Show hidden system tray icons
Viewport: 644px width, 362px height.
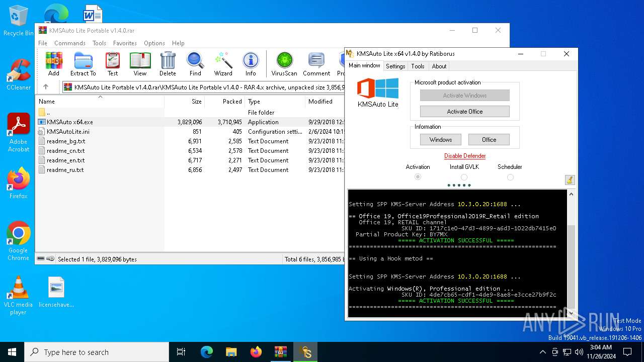(542, 352)
